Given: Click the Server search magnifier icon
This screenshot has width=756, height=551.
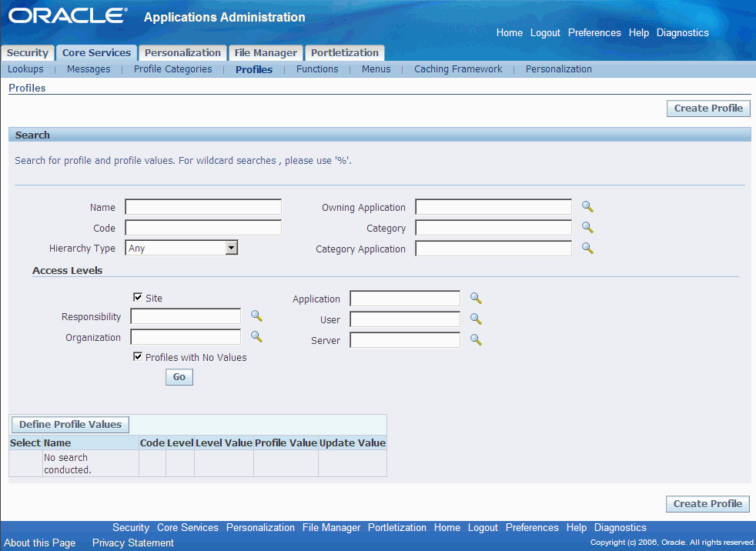Looking at the screenshot, I should click(476, 340).
